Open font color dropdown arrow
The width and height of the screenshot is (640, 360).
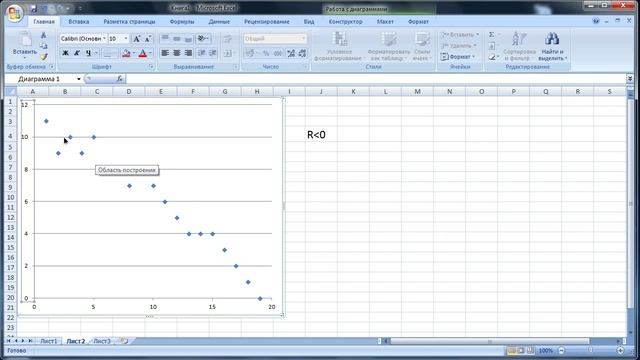click(150, 53)
